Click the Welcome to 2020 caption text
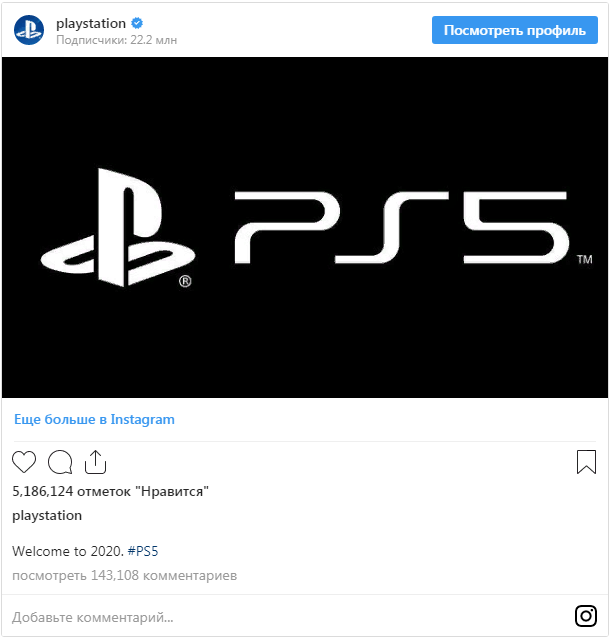610x640 pixels. pyautogui.click(x=68, y=551)
